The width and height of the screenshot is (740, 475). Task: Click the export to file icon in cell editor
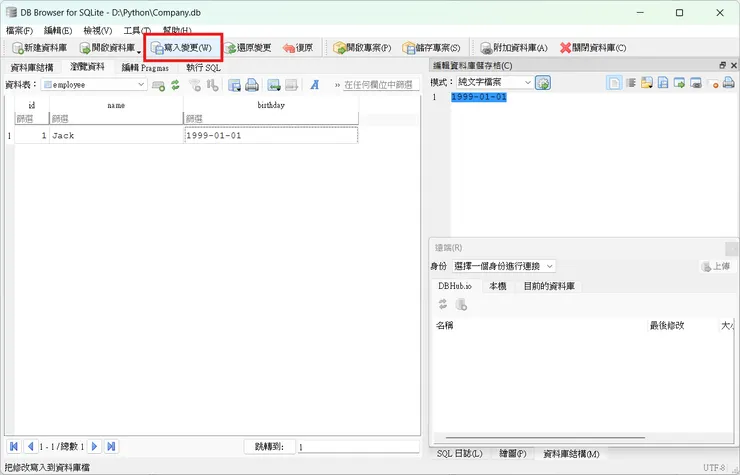coord(663,83)
